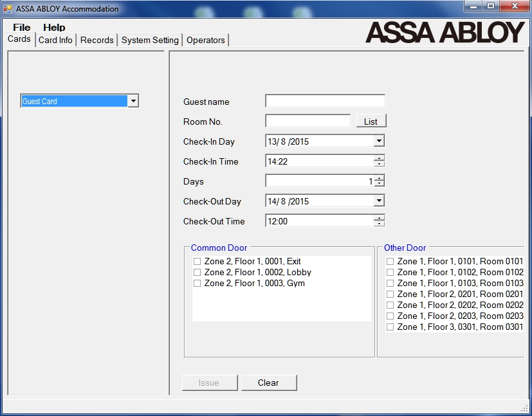Open the File menu
Screen dimensions: 532x416
click(21, 27)
